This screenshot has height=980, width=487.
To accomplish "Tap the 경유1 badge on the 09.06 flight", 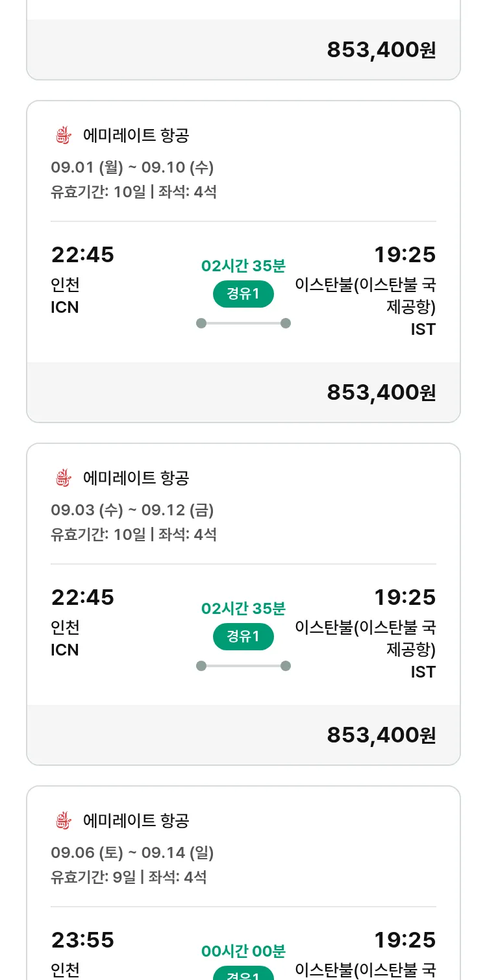I will click(x=243, y=975).
